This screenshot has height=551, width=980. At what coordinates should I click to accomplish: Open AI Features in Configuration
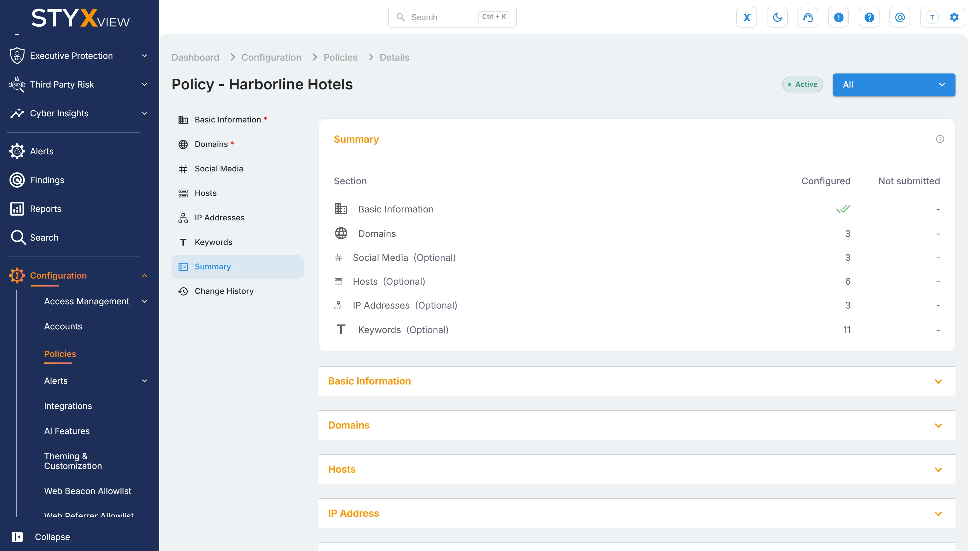point(67,431)
